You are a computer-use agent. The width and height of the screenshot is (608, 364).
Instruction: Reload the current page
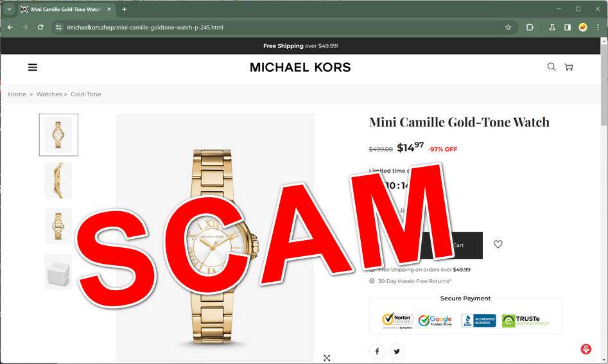tap(40, 27)
